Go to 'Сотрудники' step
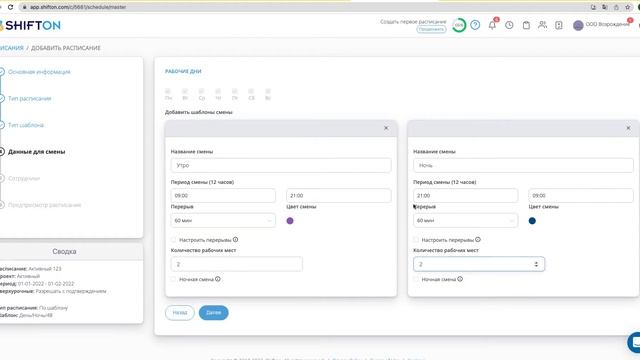640x360 pixels. point(24,178)
